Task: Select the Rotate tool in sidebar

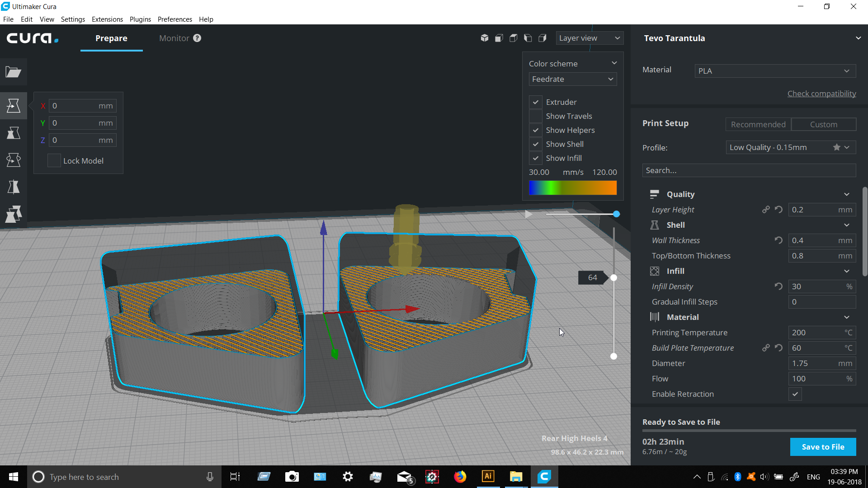Action: [x=14, y=160]
